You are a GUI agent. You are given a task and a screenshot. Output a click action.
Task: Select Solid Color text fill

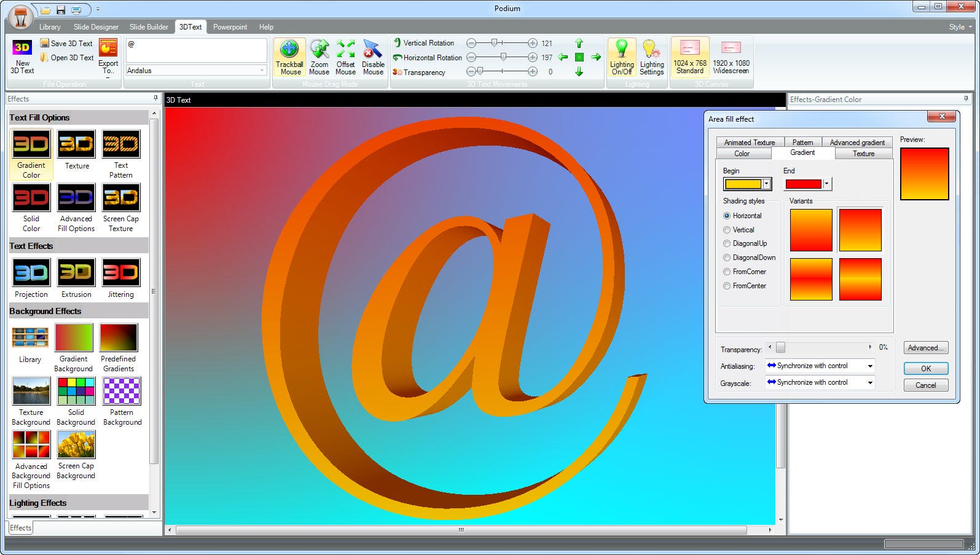(x=31, y=208)
